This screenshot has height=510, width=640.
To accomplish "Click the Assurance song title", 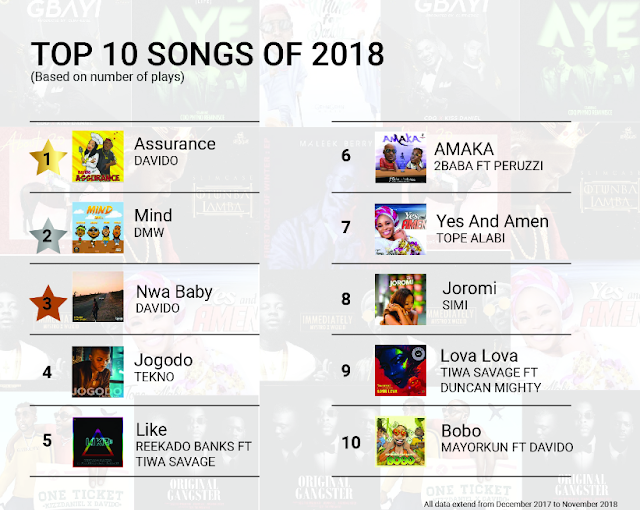I will [175, 144].
